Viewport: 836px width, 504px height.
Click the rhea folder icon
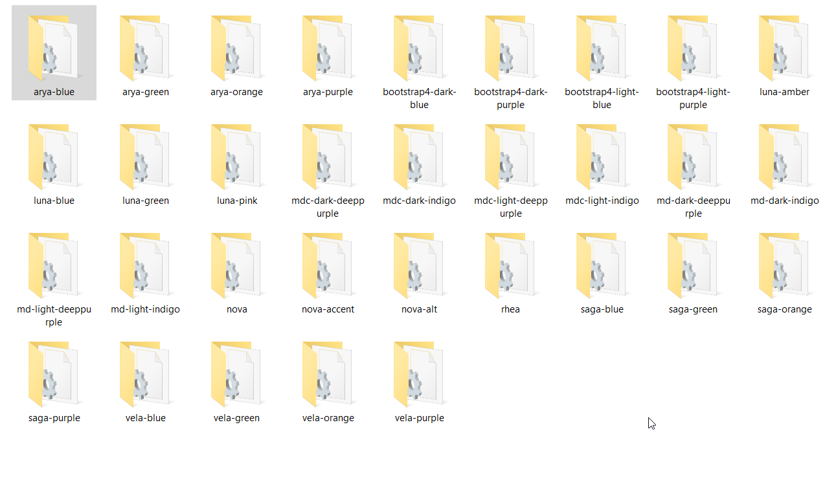pyautogui.click(x=510, y=265)
